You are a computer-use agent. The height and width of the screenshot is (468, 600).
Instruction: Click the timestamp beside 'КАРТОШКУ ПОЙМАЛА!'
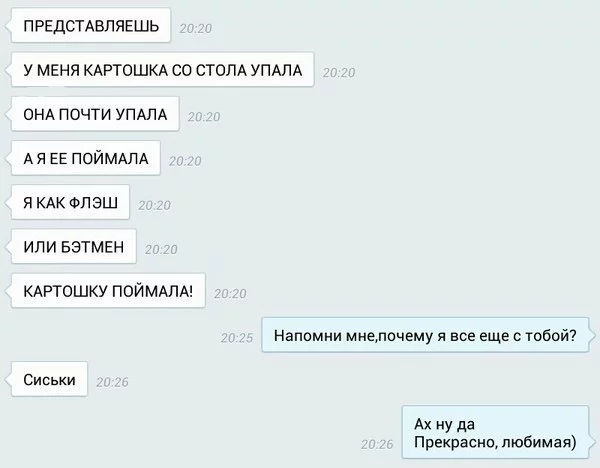point(230,294)
